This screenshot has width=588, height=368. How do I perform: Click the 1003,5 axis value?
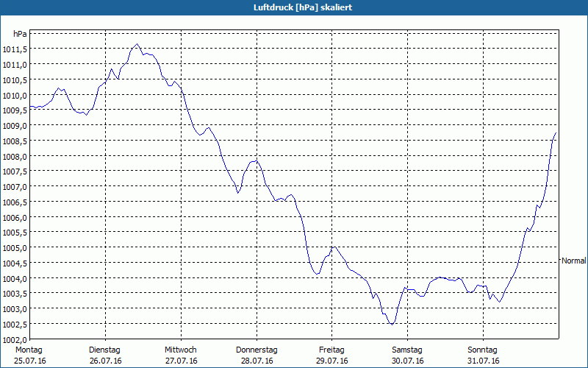click(x=15, y=294)
